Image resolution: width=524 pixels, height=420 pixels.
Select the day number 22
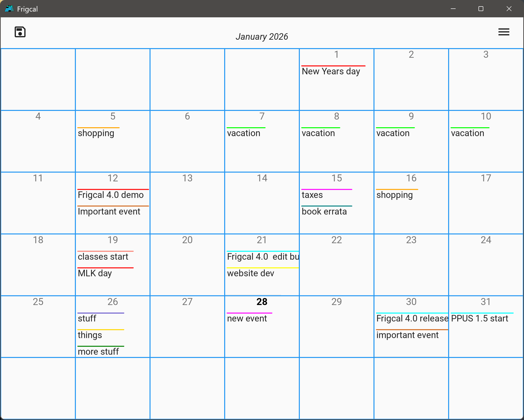[x=337, y=240]
